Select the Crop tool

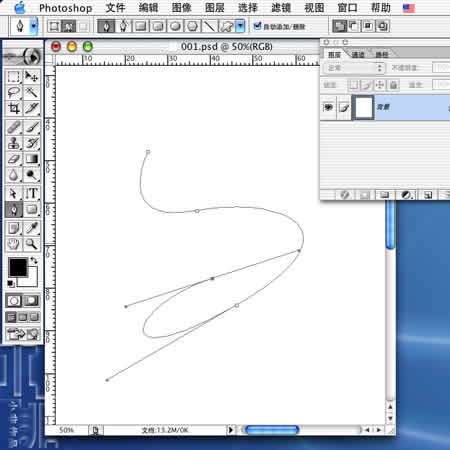click(x=13, y=108)
